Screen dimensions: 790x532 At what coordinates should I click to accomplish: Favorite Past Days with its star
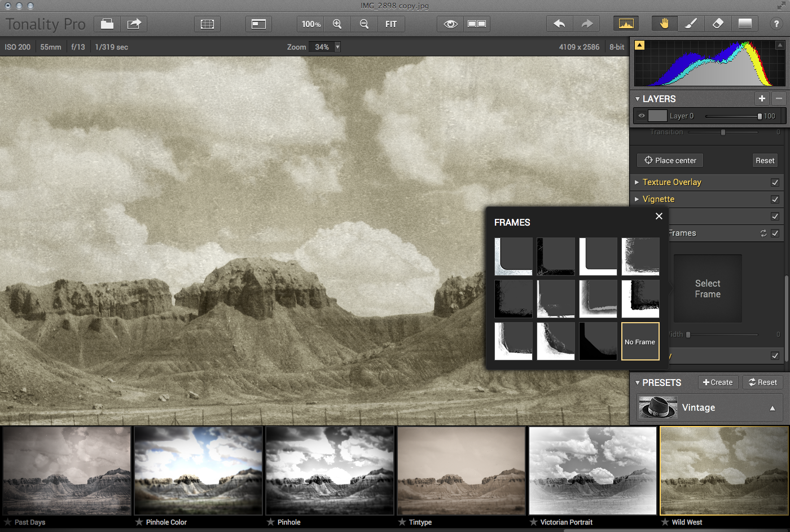click(x=8, y=522)
